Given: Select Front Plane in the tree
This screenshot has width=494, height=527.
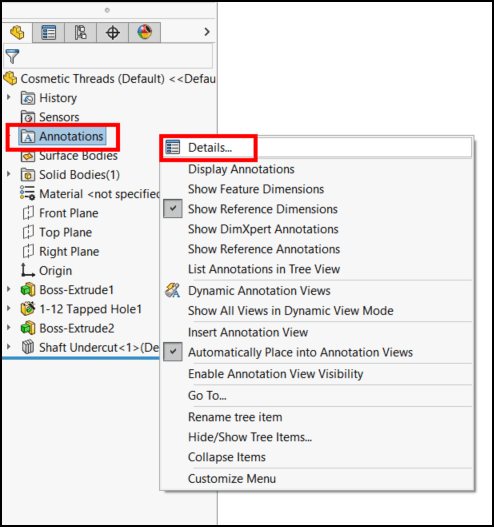Looking at the screenshot, I should pyautogui.click(x=69, y=213).
